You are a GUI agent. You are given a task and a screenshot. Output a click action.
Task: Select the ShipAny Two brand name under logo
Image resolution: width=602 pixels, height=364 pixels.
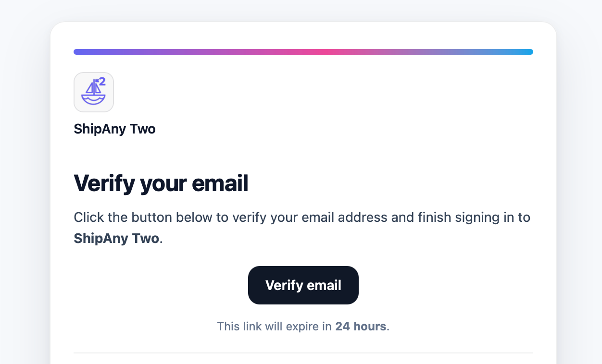tap(114, 129)
